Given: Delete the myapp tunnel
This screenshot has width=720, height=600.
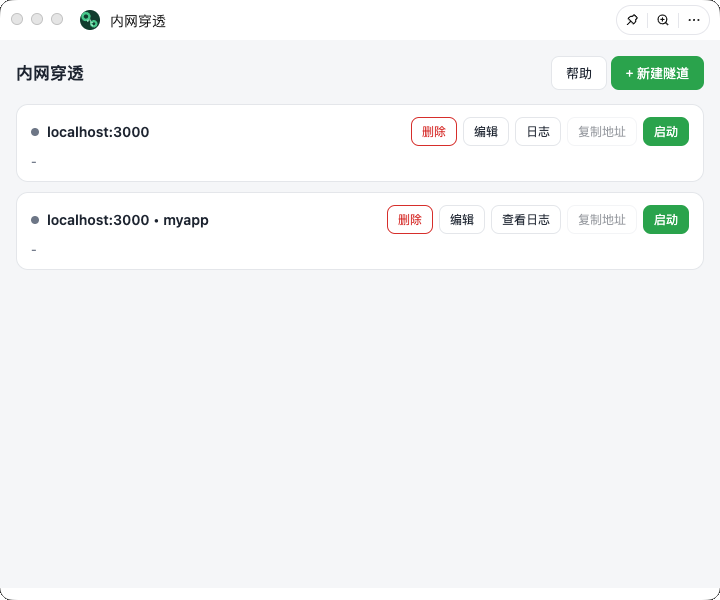Looking at the screenshot, I should pos(410,219).
